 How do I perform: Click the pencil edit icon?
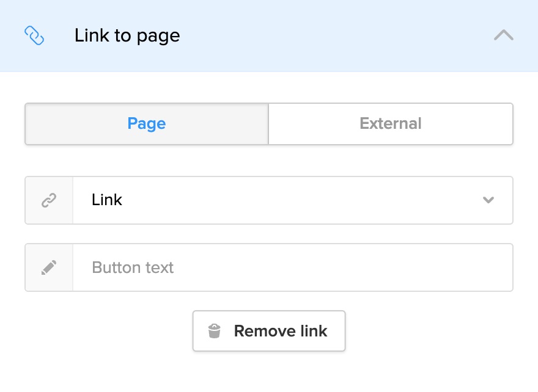pos(49,267)
